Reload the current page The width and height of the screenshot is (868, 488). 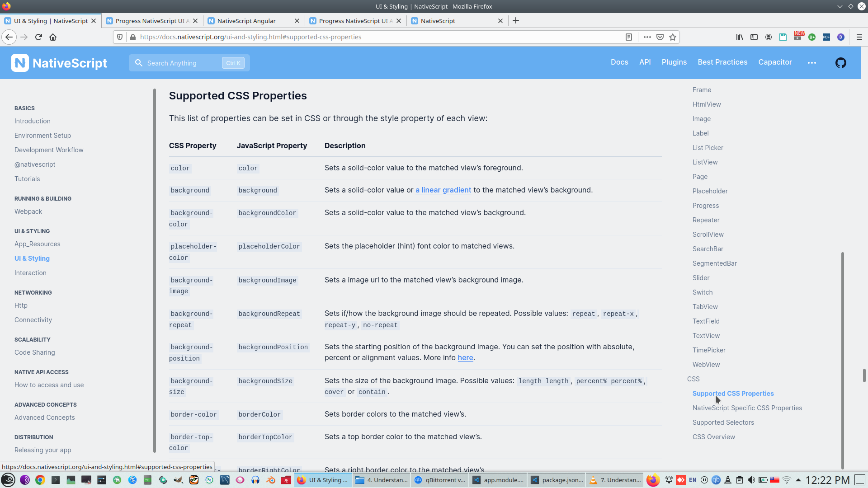tap(38, 37)
